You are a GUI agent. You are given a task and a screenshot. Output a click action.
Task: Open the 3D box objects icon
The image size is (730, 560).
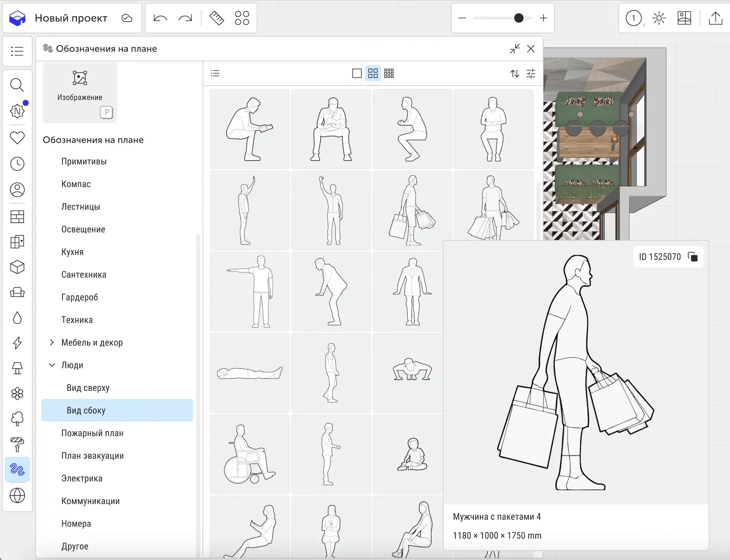click(17, 267)
